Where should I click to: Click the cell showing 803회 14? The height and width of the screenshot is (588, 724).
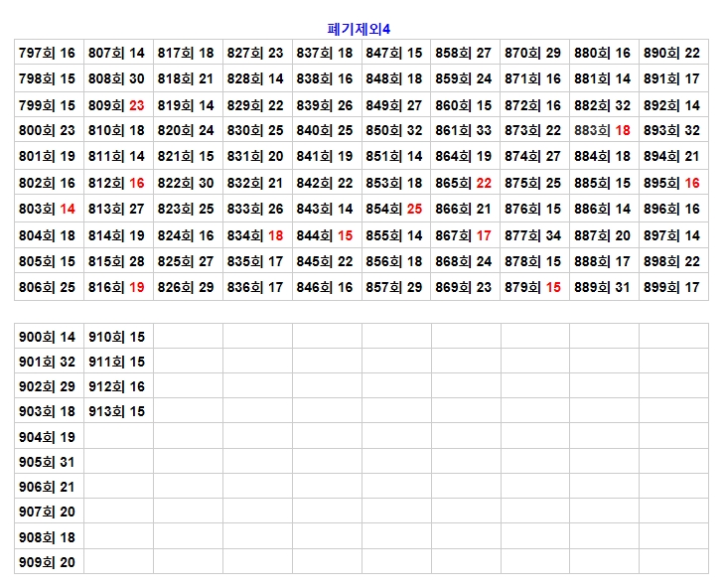pos(48,209)
